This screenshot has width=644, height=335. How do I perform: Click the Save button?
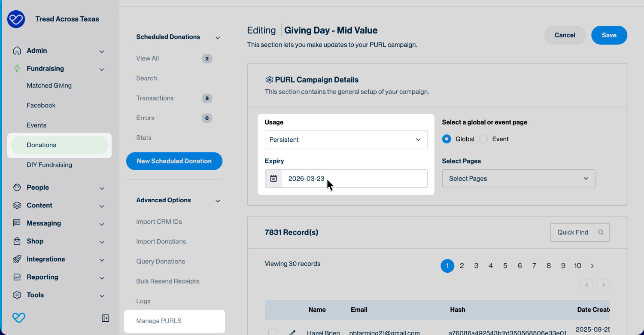(609, 35)
